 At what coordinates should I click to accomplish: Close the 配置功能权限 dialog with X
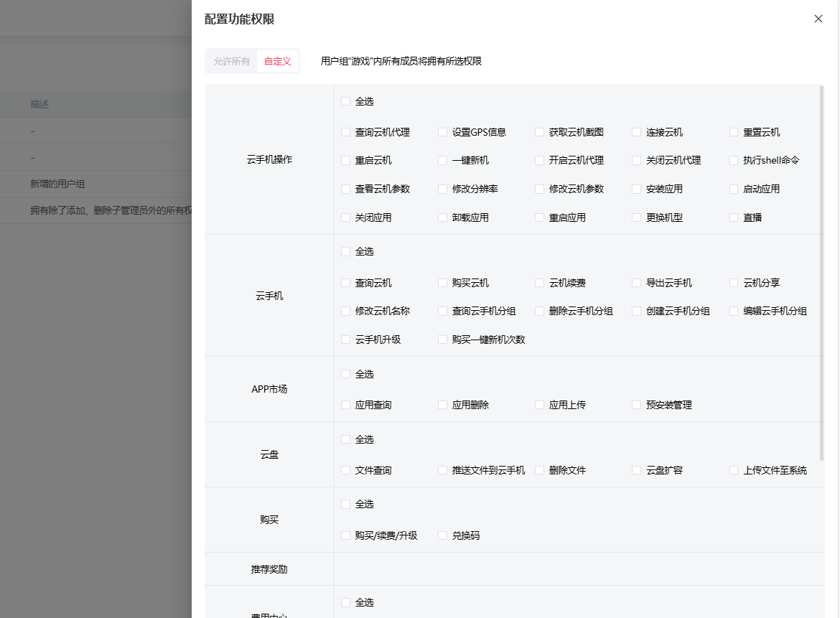[818, 19]
